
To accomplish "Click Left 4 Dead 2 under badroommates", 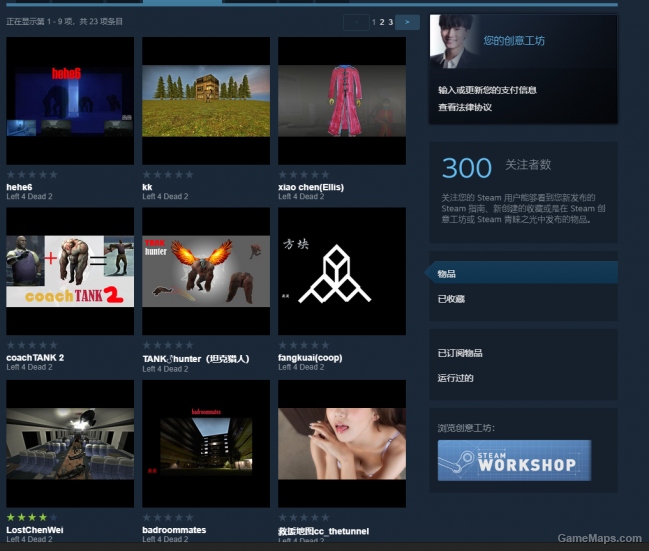I will coord(165,539).
